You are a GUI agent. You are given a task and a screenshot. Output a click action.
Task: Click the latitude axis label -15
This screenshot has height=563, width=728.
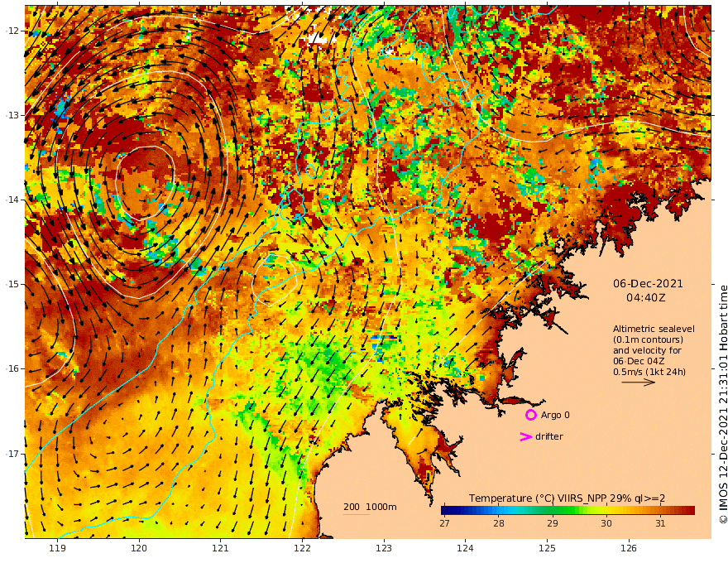pos(12,284)
